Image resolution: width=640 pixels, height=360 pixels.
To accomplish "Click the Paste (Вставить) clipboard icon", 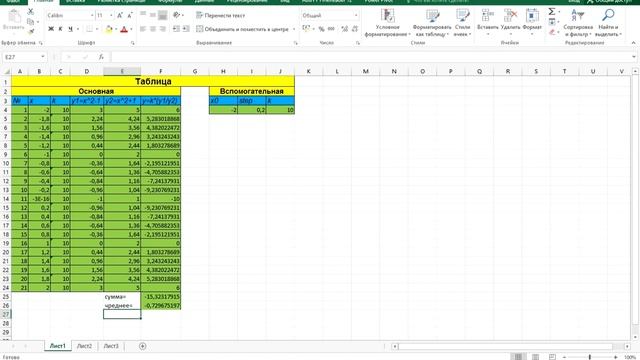I will pyautogui.click(x=14, y=16).
